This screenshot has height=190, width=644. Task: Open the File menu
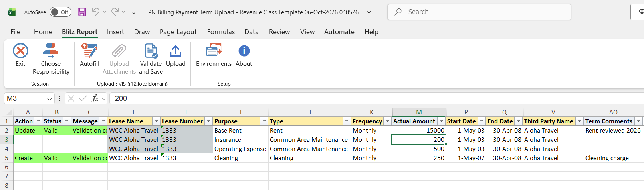tap(15, 32)
